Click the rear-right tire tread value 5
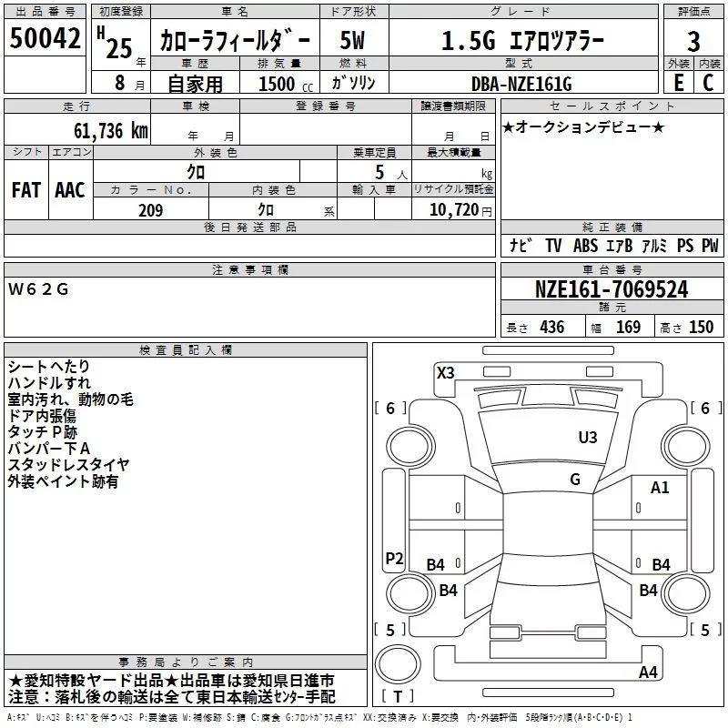The width and height of the screenshot is (728, 728). 705,630
